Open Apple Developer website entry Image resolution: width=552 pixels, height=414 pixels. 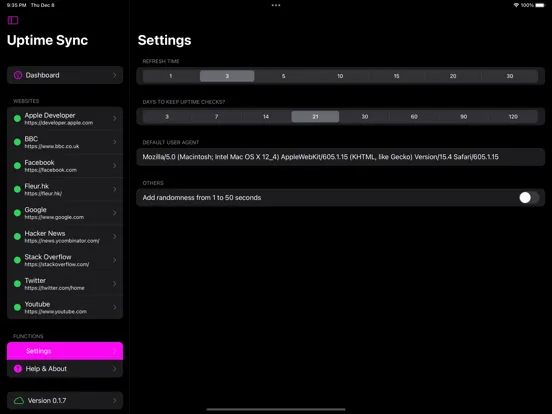[x=65, y=119]
